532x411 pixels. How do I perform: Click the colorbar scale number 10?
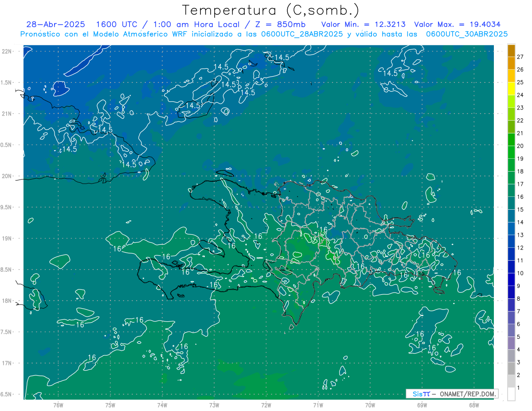(520, 273)
